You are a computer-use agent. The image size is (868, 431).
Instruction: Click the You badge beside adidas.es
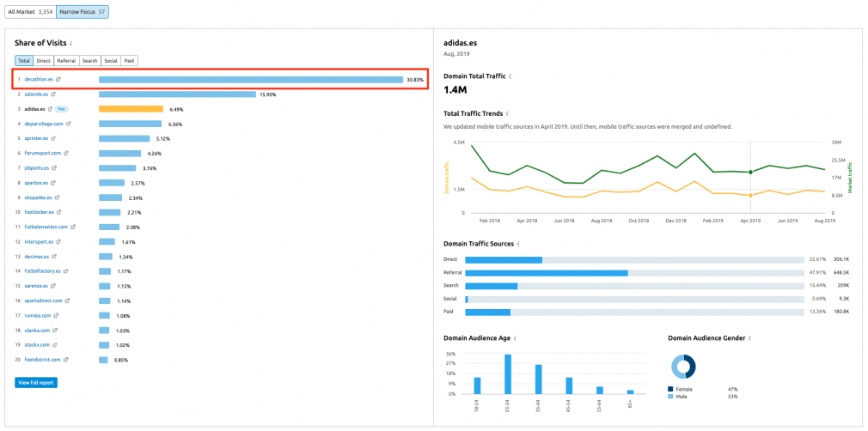click(x=61, y=109)
